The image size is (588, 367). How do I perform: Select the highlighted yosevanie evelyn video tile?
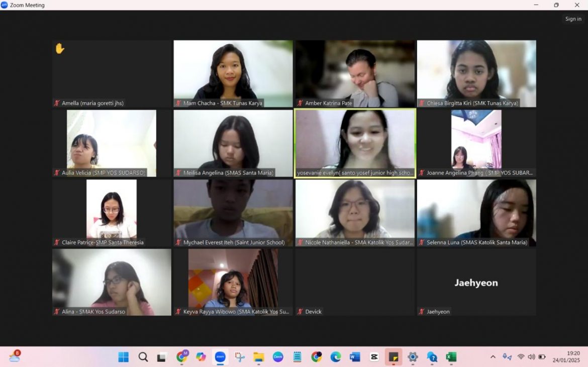click(x=355, y=141)
